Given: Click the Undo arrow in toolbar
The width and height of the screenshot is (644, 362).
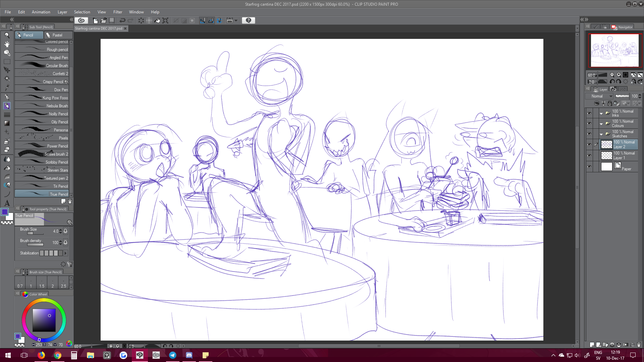Looking at the screenshot, I should tap(122, 20).
